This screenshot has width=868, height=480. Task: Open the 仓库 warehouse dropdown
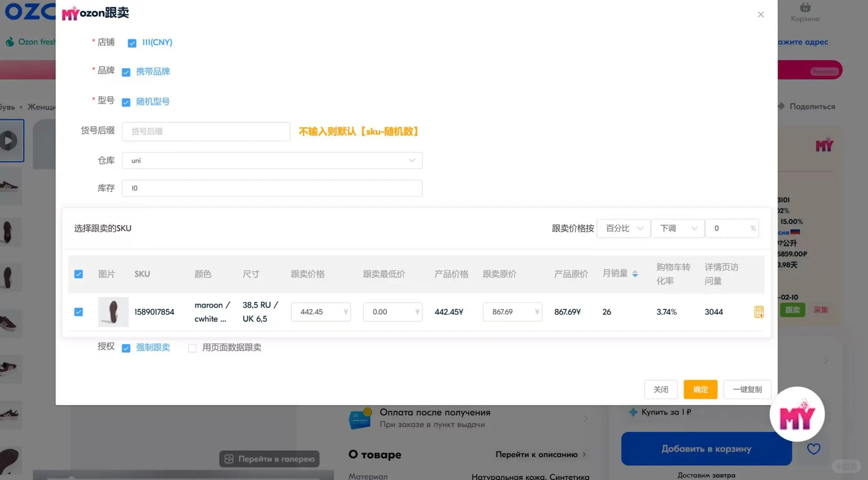click(272, 160)
